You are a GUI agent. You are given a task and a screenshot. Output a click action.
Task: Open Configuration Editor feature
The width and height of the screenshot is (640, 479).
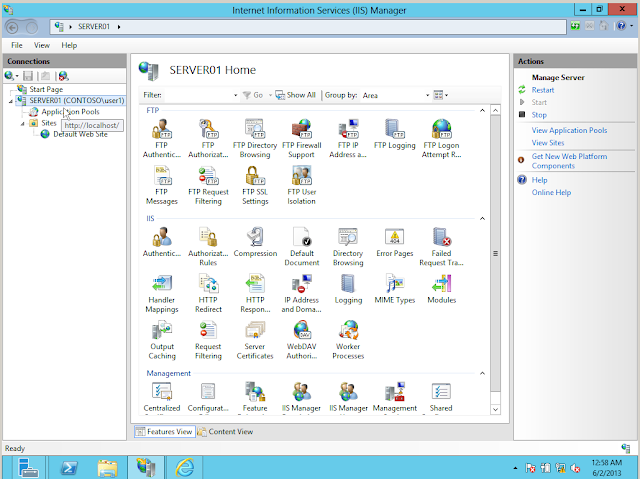pos(208,397)
